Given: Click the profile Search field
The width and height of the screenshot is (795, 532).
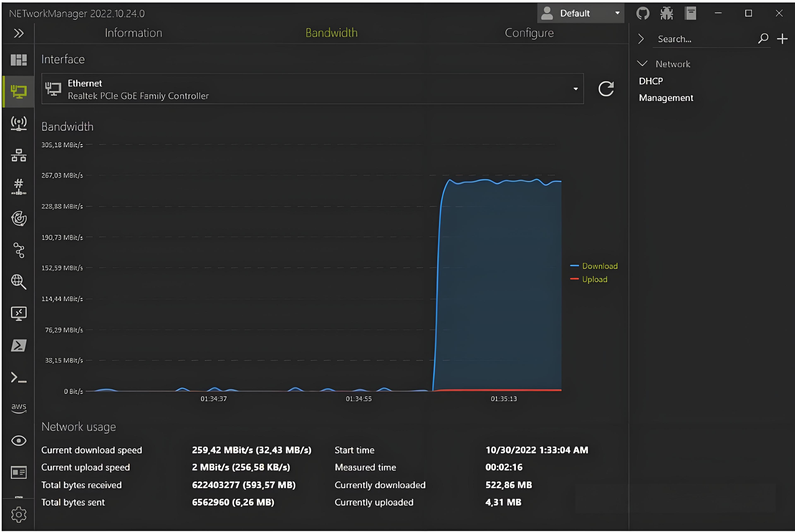Looking at the screenshot, I should (705, 39).
